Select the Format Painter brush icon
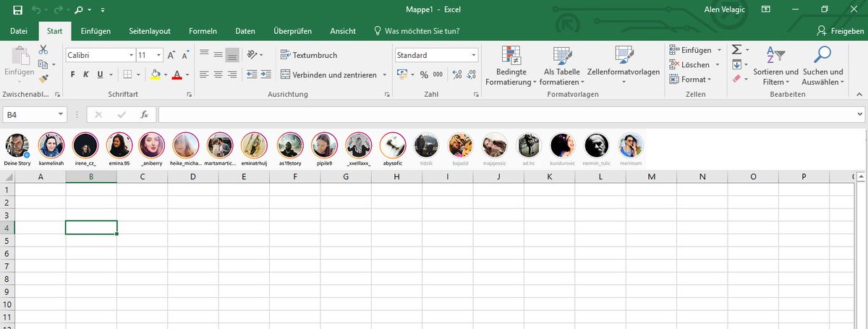The width and height of the screenshot is (868, 329). click(43, 78)
